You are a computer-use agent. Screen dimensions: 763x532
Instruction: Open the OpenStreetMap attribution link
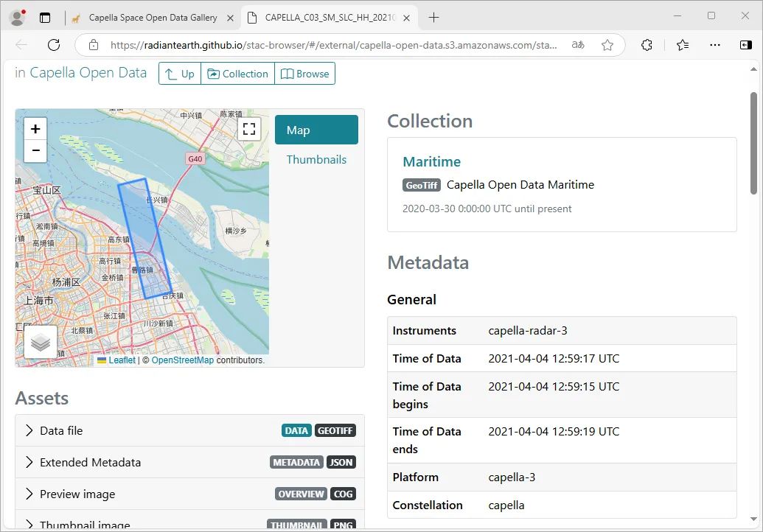tap(183, 360)
